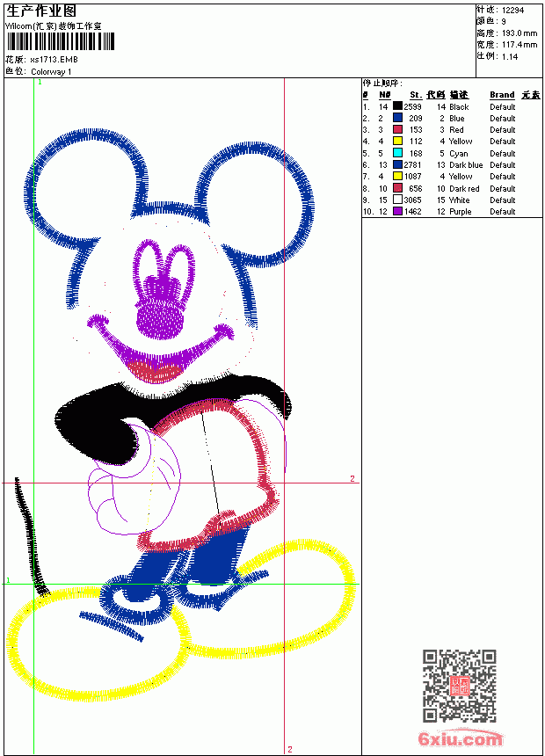Select the stitch count 2781 for Dark blue

[x=413, y=165]
